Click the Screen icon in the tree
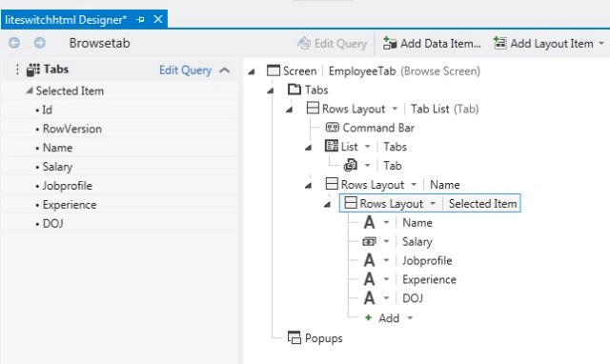 click(274, 71)
